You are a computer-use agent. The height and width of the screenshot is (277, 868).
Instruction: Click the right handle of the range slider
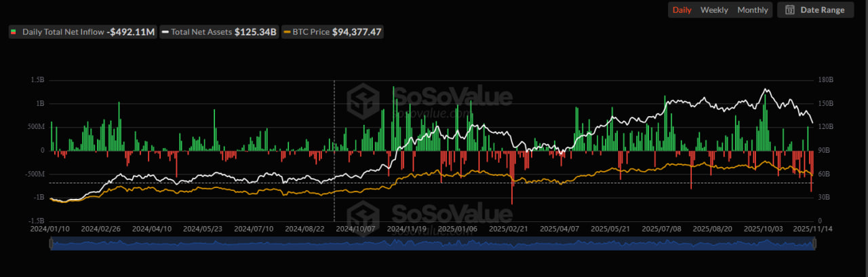click(x=812, y=244)
